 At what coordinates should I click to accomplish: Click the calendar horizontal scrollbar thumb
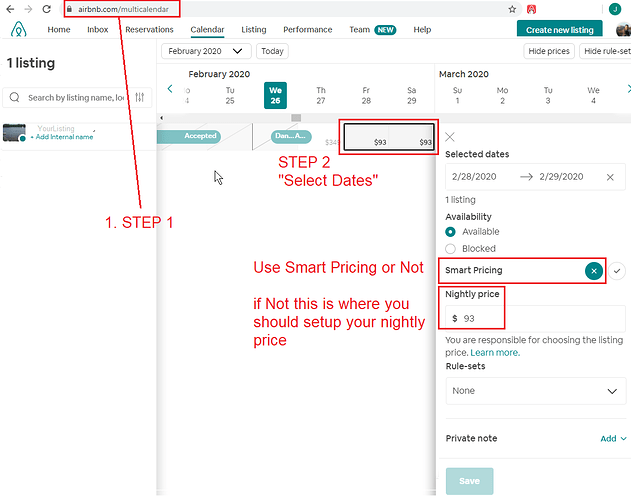click(x=296, y=118)
